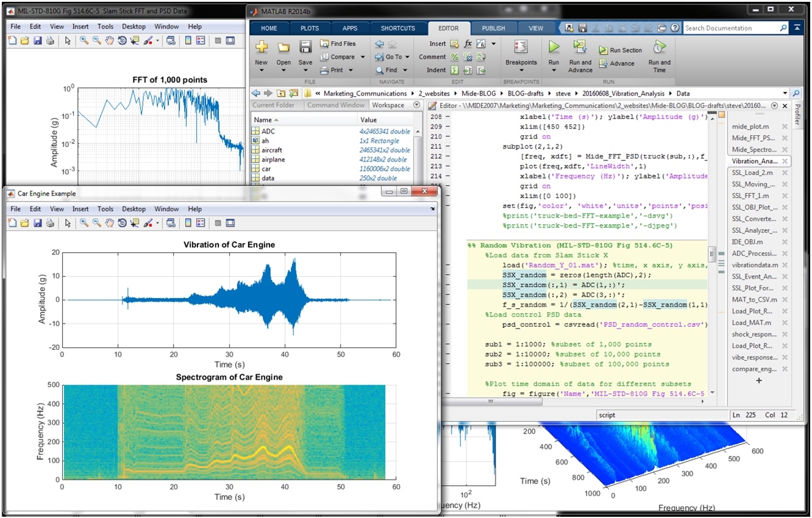Switch to the PLOTS ribbon tab
This screenshot has width=812, height=518.
click(x=310, y=27)
